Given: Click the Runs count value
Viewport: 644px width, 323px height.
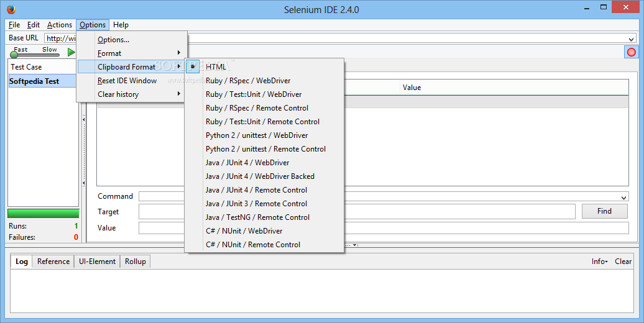Looking at the screenshot, I should (76, 226).
